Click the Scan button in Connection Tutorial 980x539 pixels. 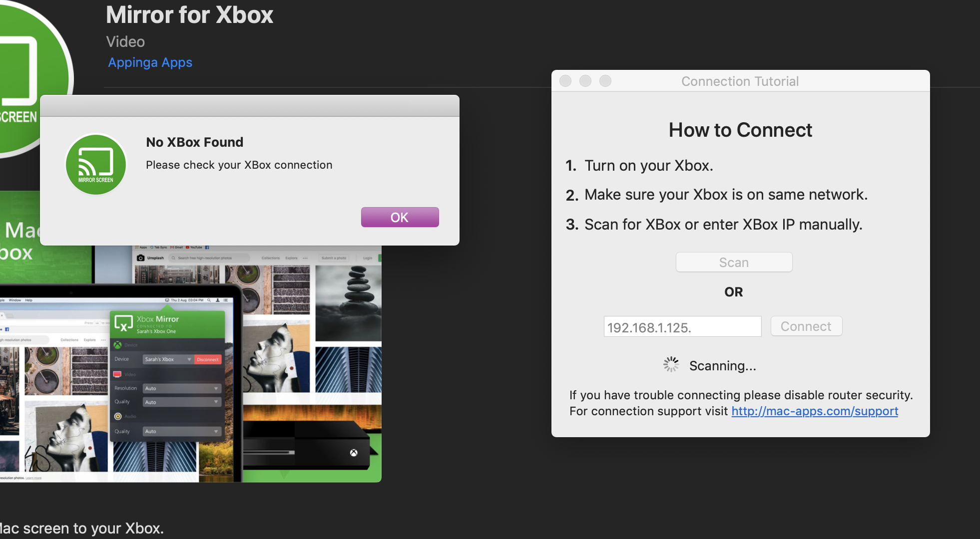pos(734,262)
